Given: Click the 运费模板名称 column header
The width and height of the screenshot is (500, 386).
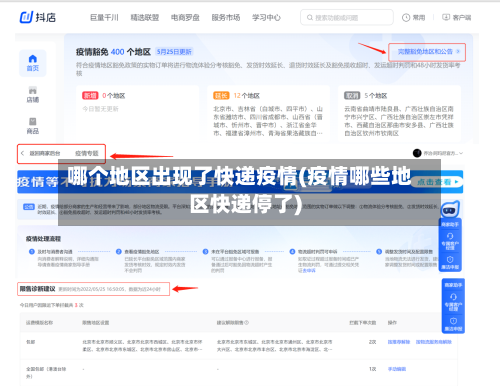Looking at the screenshot, I should 39,323.
